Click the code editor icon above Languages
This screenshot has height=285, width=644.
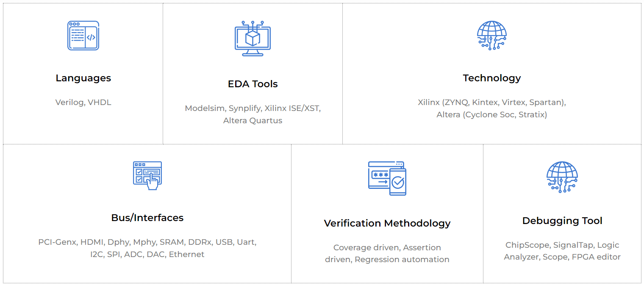[83, 36]
